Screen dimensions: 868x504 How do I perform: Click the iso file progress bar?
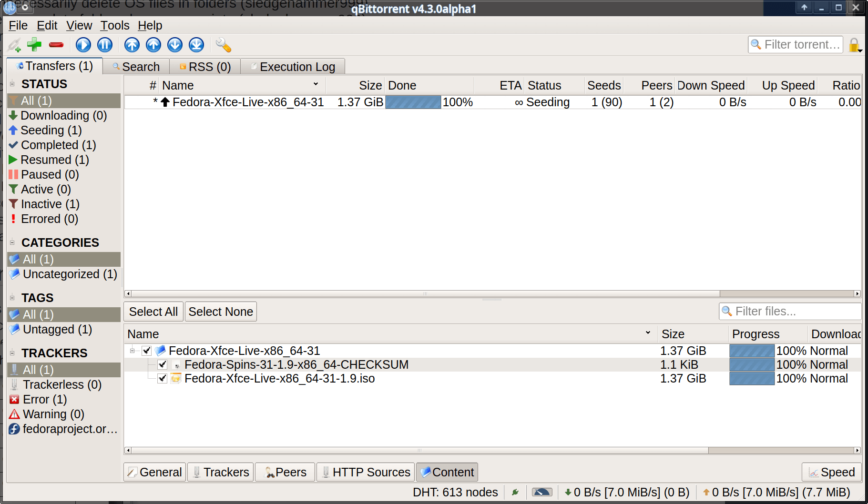[752, 378]
